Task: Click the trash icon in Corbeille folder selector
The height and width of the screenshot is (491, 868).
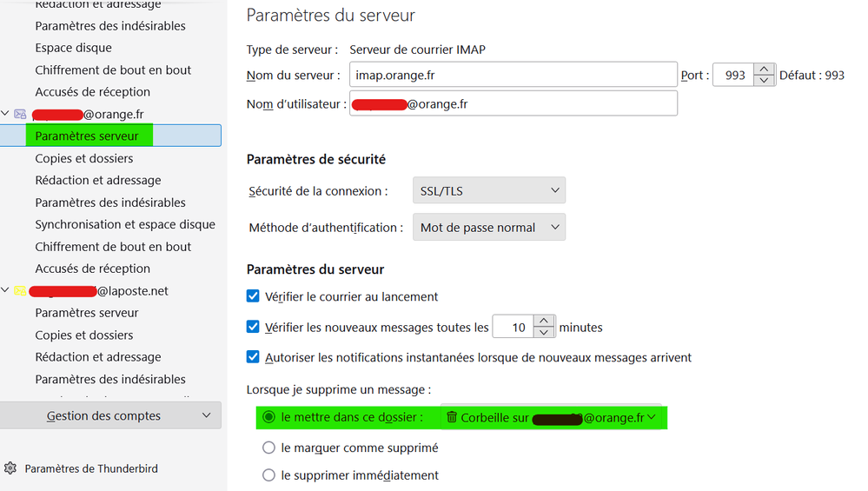Action: (452, 417)
